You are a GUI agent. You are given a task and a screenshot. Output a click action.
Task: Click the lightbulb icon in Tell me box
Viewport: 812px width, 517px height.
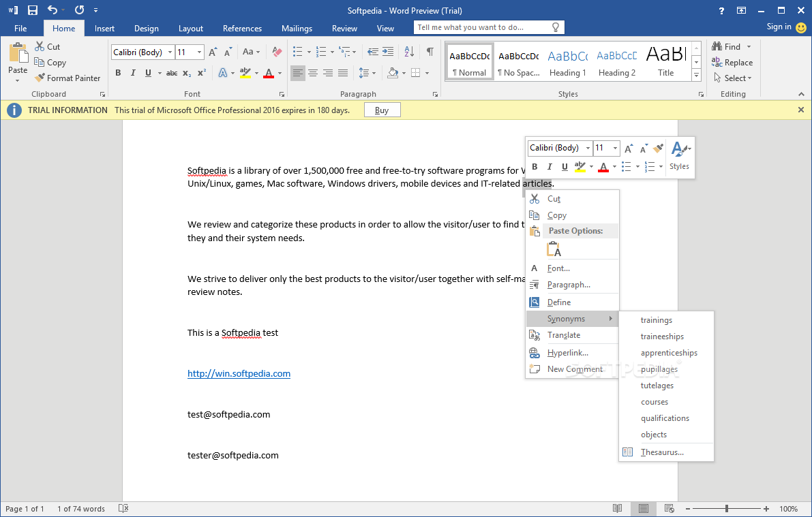556,27
